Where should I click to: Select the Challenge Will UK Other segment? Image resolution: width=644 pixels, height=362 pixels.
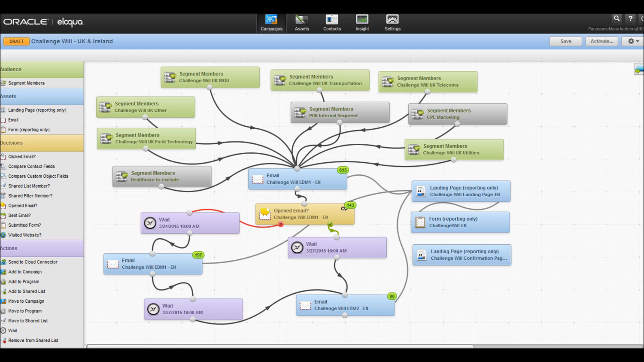146,107
